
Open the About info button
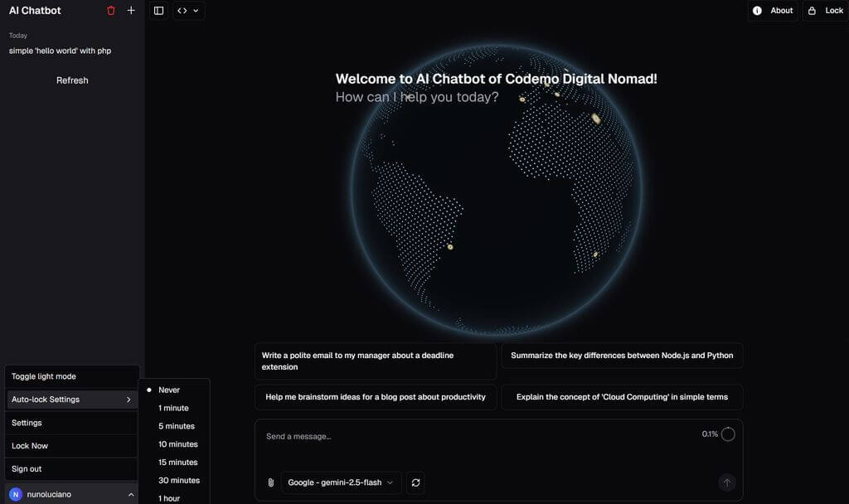772,11
